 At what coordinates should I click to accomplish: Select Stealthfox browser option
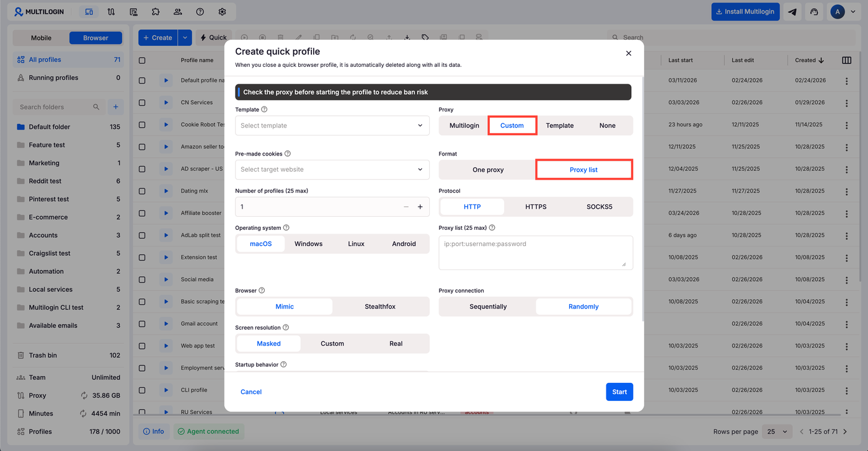[380, 307]
